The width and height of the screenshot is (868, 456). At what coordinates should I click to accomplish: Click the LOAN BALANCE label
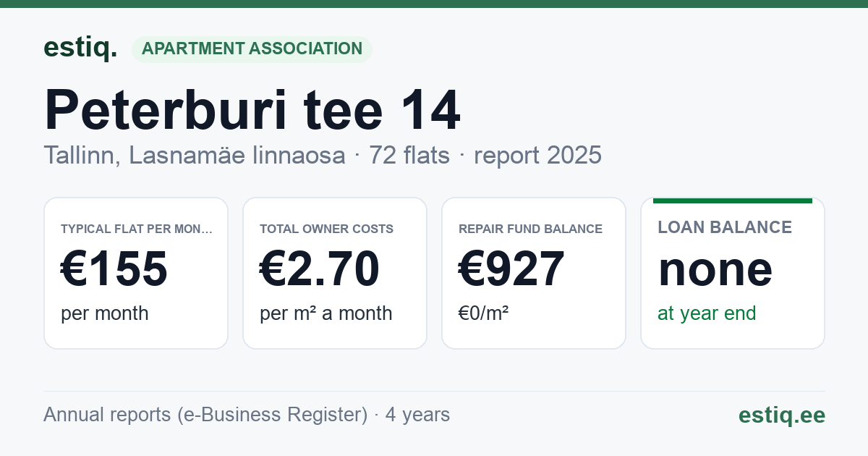click(x=725, y=227)
